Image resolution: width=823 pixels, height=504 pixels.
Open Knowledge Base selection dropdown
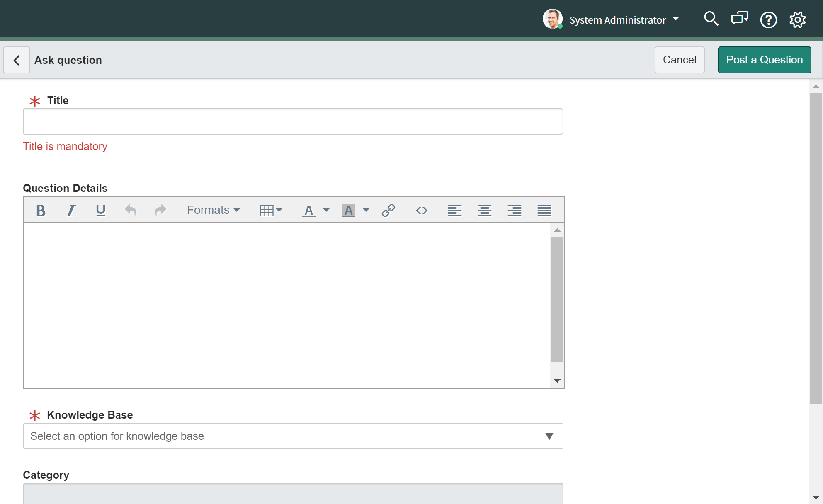(x=293, y=436)
